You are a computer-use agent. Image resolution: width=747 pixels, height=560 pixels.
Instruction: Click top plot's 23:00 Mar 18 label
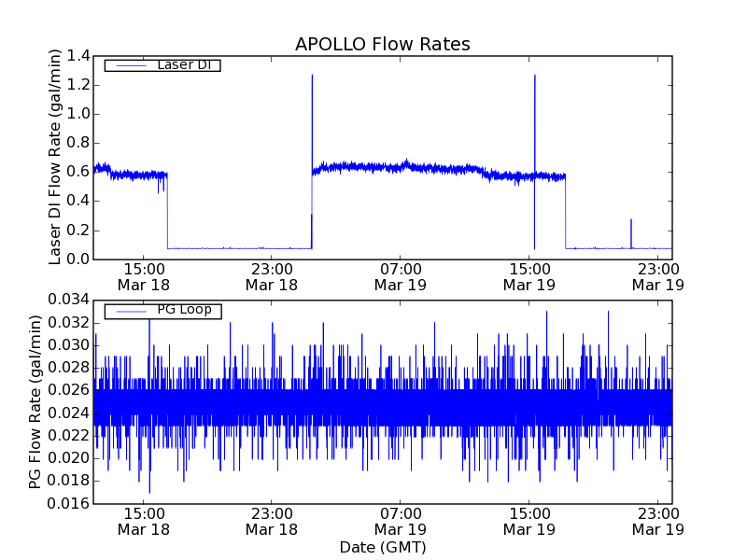pos(272,277)
